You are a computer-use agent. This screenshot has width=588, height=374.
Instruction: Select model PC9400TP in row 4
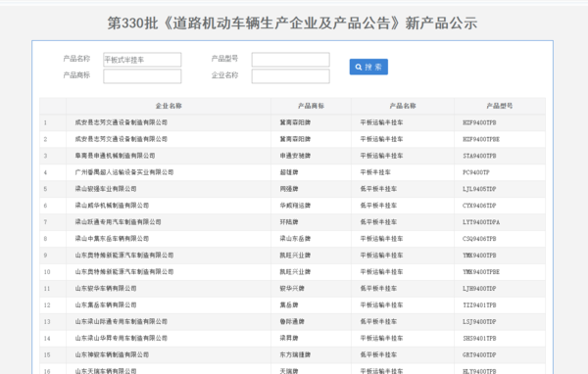(x=476, y=172)
